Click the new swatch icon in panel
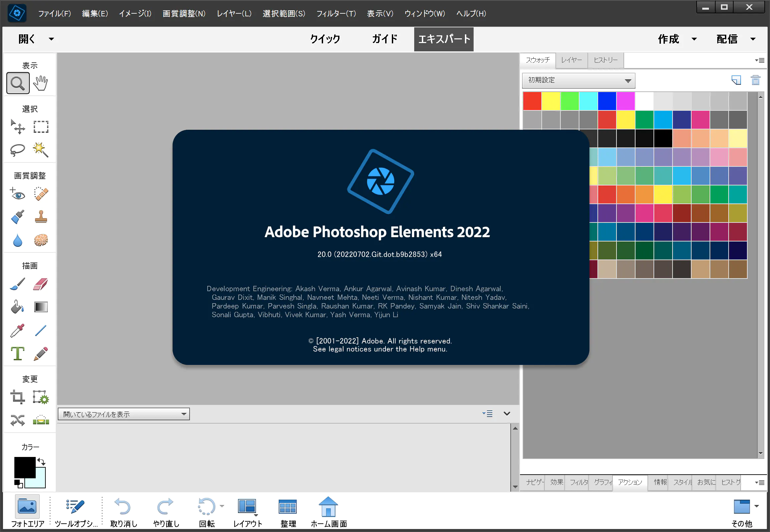This screenshot has height=532, width=770. click(736, 80)
